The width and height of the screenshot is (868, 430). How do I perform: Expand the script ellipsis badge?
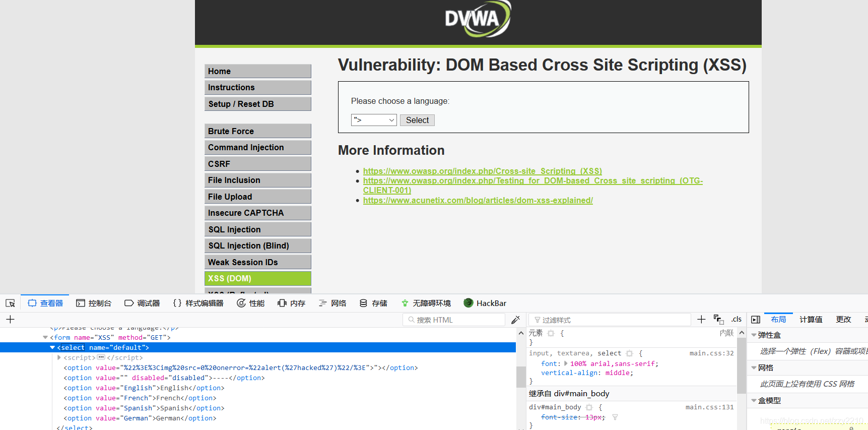pyautogui.click(x=101, y=357)
